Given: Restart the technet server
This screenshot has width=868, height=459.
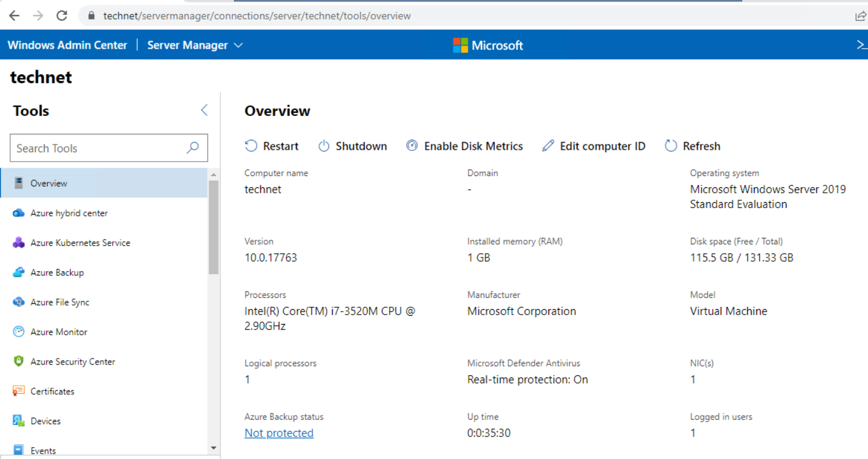Looking at the screenshot, I should [272, 146].
